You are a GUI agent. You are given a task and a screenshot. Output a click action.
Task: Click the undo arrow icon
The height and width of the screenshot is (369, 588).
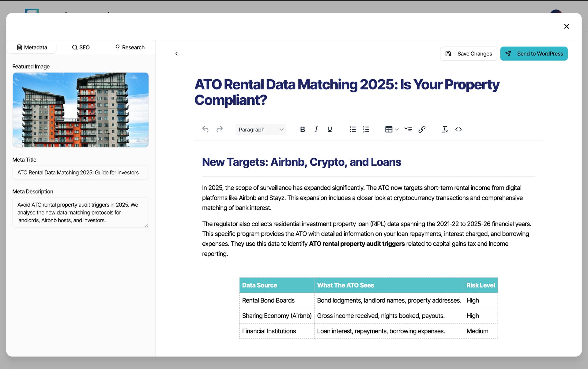205,129
